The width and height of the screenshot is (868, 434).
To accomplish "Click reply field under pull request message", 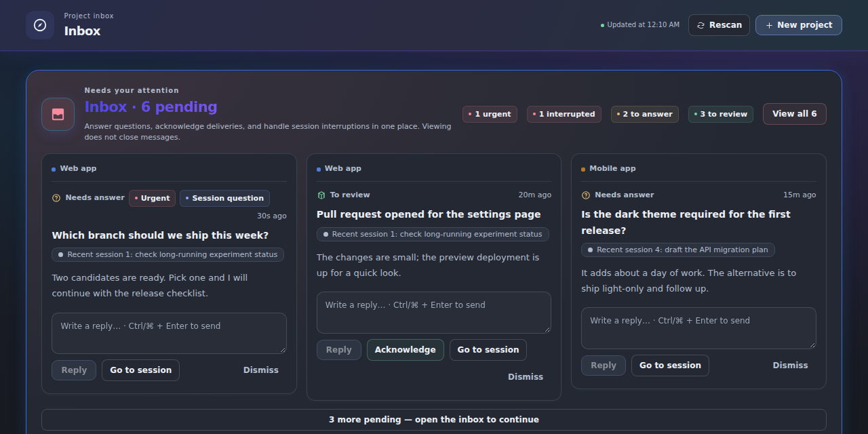I will click(x=434, y=312).
